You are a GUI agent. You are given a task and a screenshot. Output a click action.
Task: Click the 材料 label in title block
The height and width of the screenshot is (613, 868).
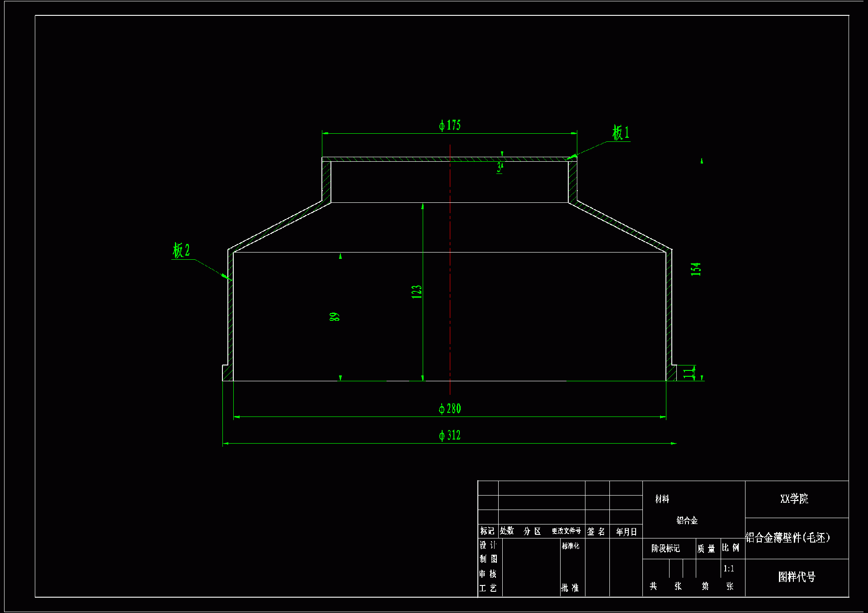point(662,499)
